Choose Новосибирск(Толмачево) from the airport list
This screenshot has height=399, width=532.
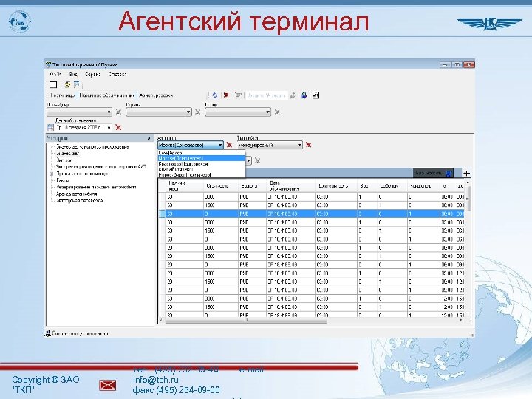pyautogui.click(x=202, y=174)
